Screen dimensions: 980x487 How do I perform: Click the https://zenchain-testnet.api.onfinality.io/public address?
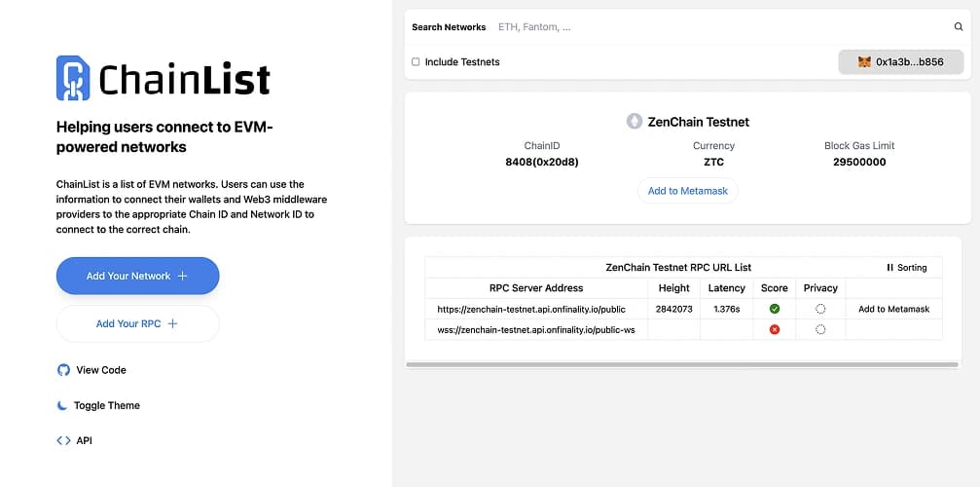click(531, 309)
